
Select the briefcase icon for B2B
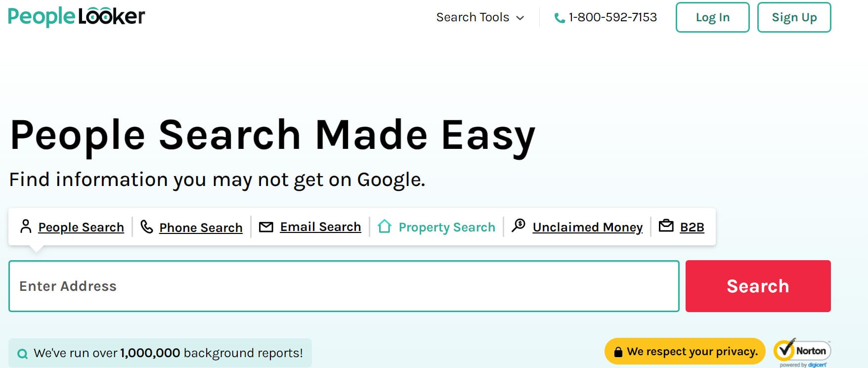[x=666, y=226]
